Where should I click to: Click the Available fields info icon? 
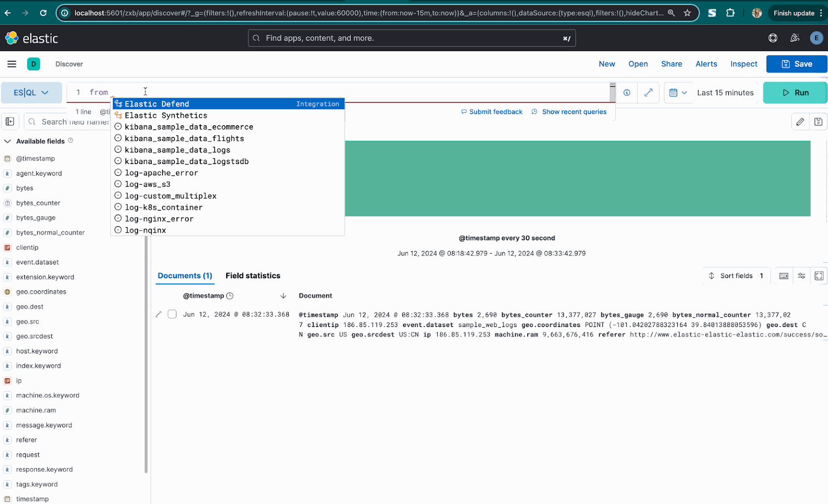tap(70, 140)
